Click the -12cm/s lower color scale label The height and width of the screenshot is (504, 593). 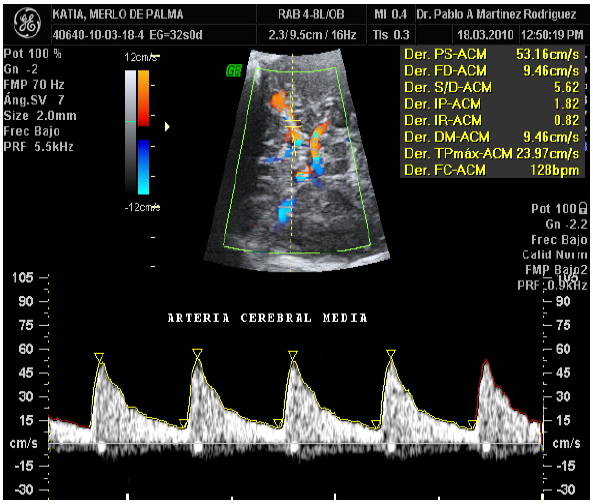click(x=143, y=207)
